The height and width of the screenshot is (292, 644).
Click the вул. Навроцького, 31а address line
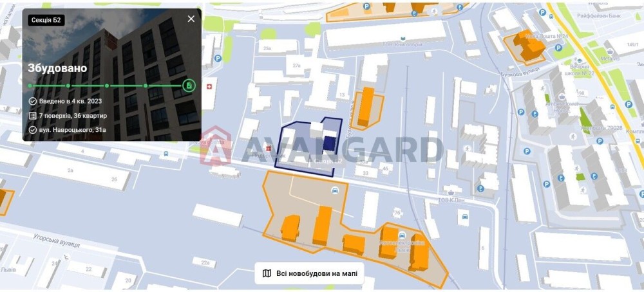point(68,130)
